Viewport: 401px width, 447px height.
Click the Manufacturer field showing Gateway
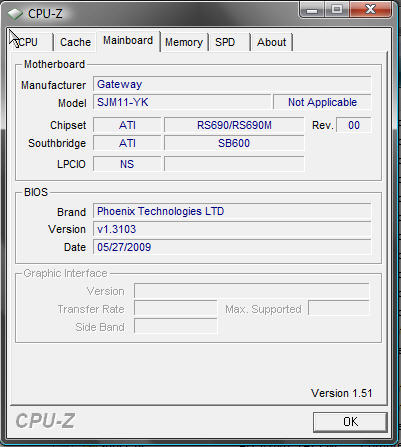pyautogui.click(x=232, y=84)
